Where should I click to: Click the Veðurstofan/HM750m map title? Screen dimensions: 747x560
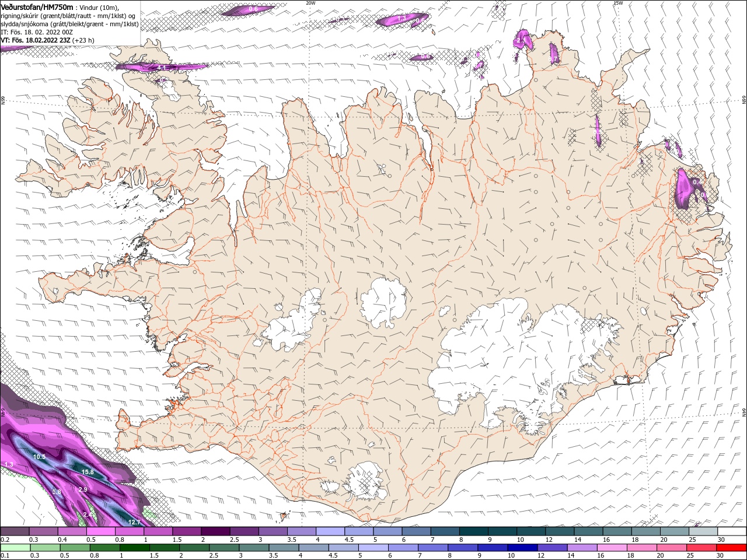point(37,6)
